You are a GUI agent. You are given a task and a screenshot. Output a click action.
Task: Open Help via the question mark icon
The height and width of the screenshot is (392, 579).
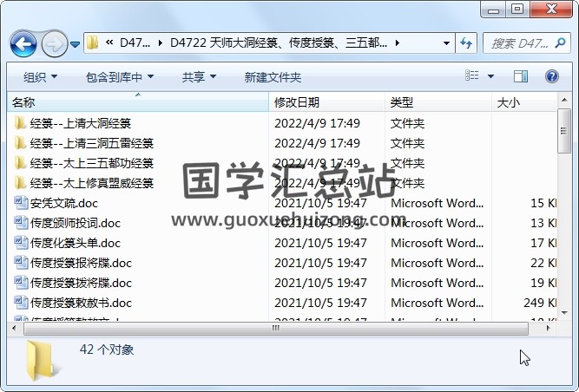point(552,76)
